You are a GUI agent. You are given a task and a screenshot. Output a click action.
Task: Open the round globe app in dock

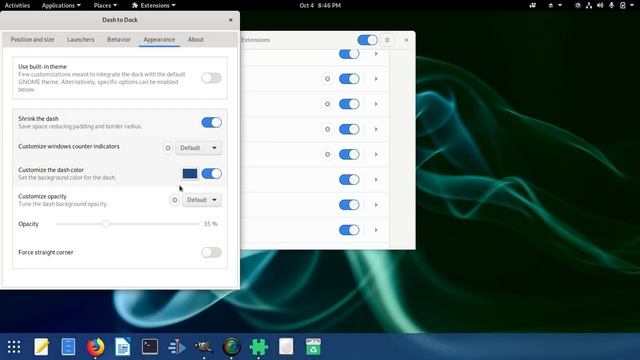pos(231,347)
